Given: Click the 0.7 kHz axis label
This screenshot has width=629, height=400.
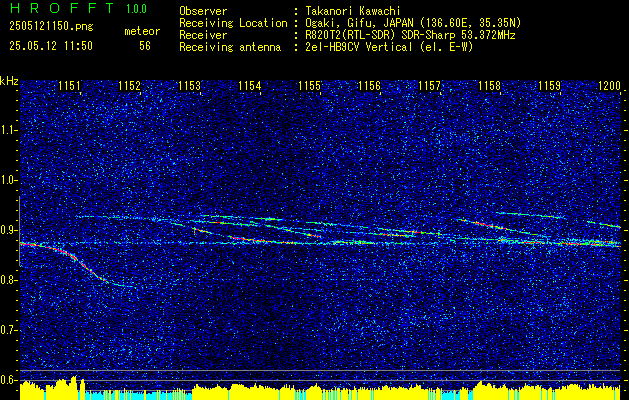Looking at the screenshot, I should pos(9,330).
